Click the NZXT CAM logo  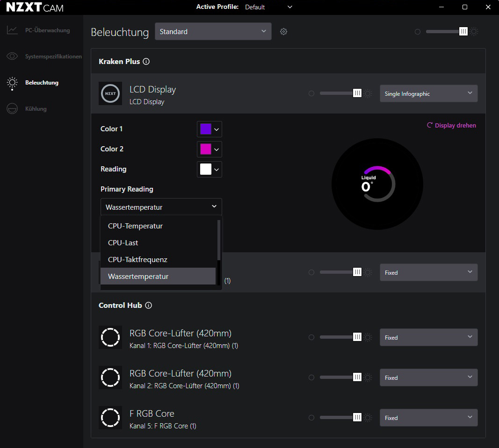pos(35,7)
